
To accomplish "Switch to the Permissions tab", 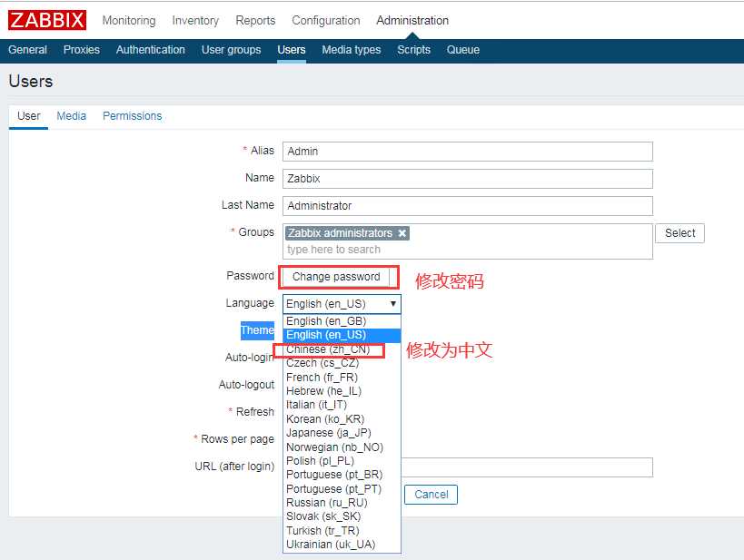I will 132,116.
